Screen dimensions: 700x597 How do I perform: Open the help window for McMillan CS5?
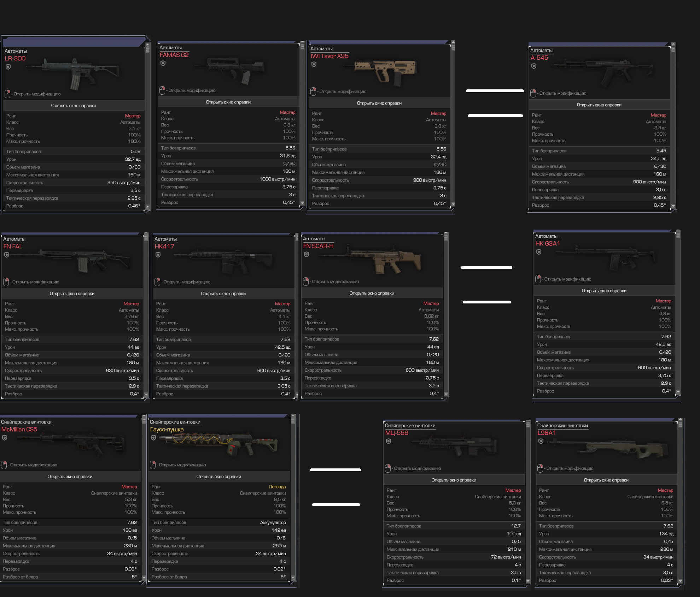click(x=70, y=477)
